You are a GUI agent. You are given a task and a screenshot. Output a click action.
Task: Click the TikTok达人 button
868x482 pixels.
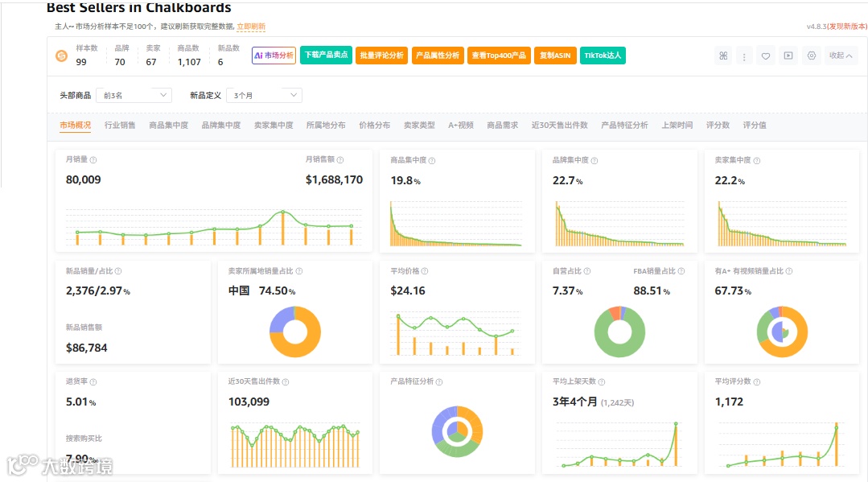[x=603, y=56]
